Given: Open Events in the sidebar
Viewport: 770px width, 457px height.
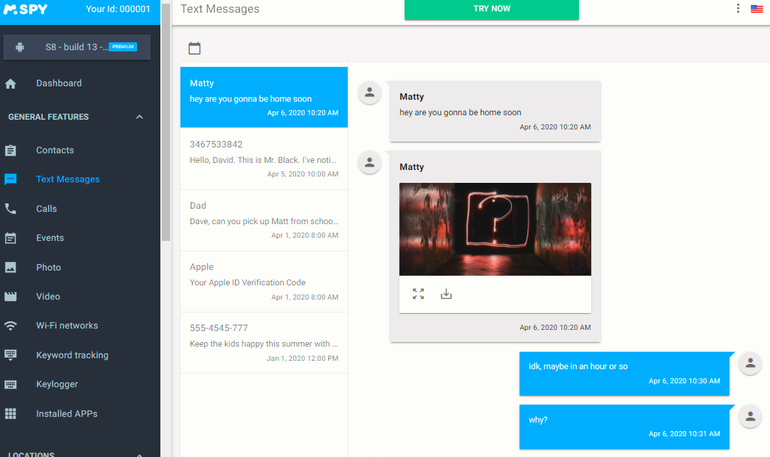Looking at the screenshot, I should (50, 238).
